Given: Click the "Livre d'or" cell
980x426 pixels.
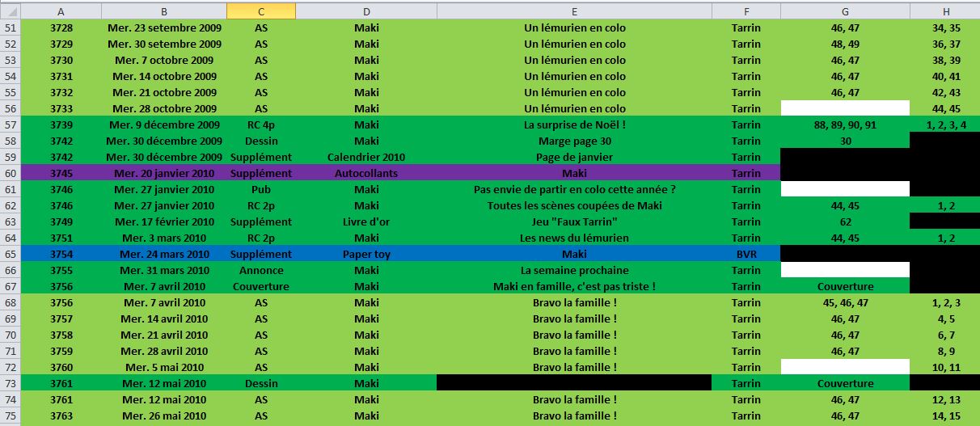Looking at the screenshot, I should click(366, 221).
